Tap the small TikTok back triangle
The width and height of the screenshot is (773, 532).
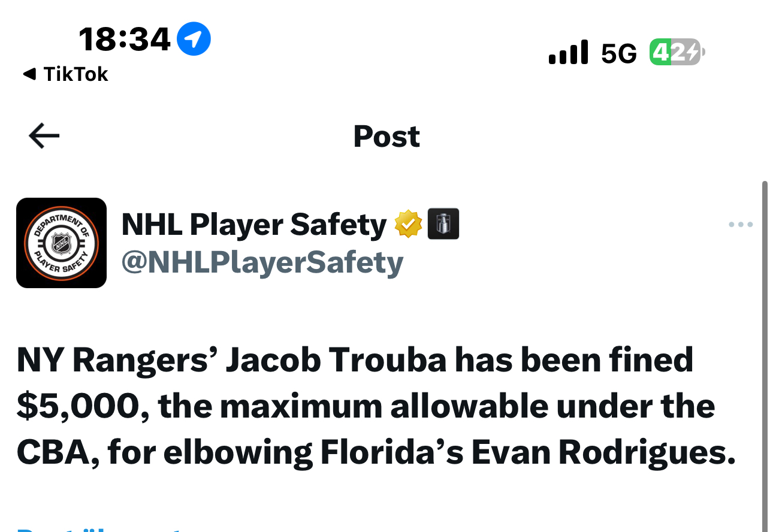(x=29, y=74)
